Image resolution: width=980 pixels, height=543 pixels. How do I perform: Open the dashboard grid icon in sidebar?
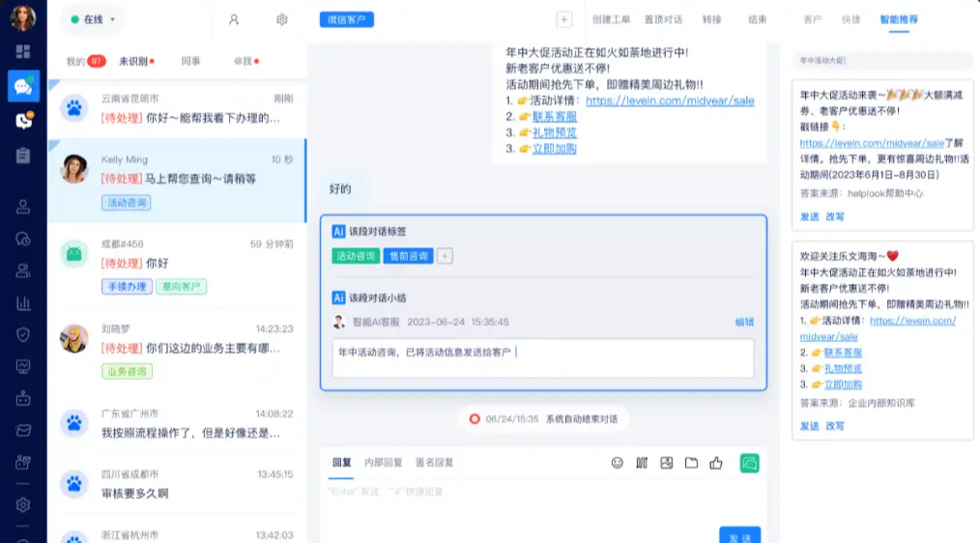23,51
